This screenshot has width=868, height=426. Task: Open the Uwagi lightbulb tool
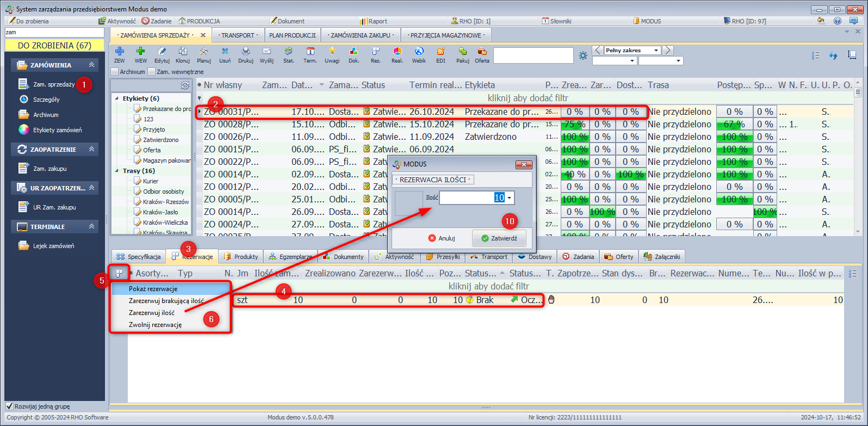[332, 52]
